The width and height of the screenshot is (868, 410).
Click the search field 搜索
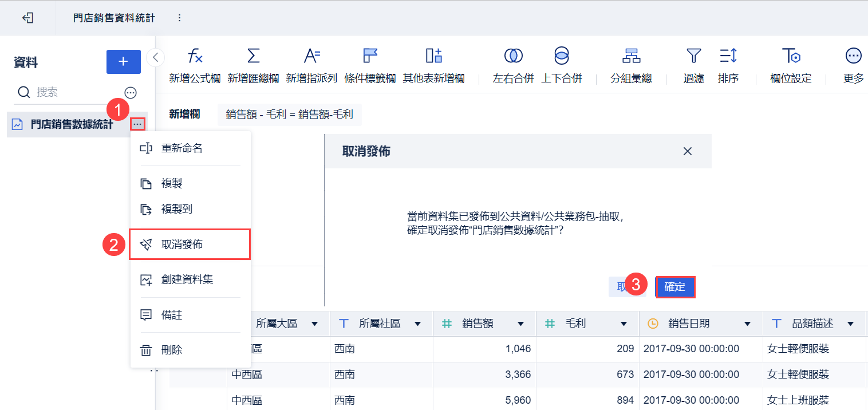pyautogui.click(x=68, y=92)
